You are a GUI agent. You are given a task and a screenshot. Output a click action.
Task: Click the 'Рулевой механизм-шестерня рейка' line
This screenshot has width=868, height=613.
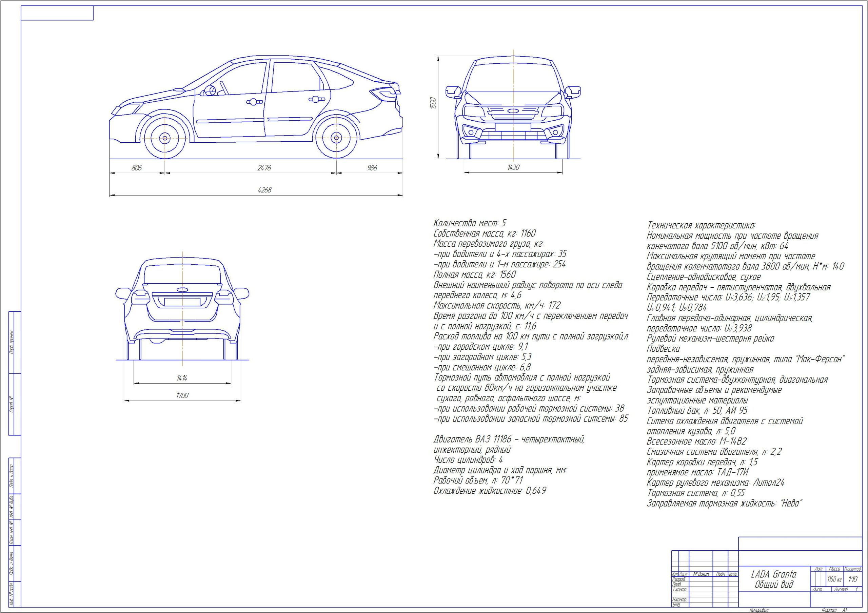click(710, 339)
